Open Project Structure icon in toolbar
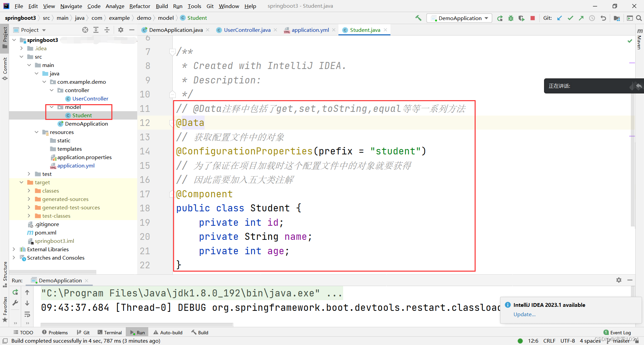644x345 pixels. pyautogui.click(x=616, y=18)
